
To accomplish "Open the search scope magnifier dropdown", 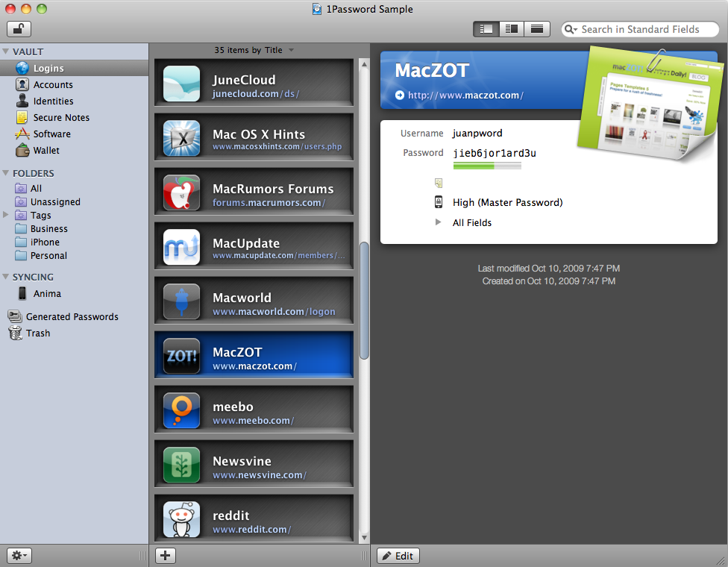I will coord(571,29).
